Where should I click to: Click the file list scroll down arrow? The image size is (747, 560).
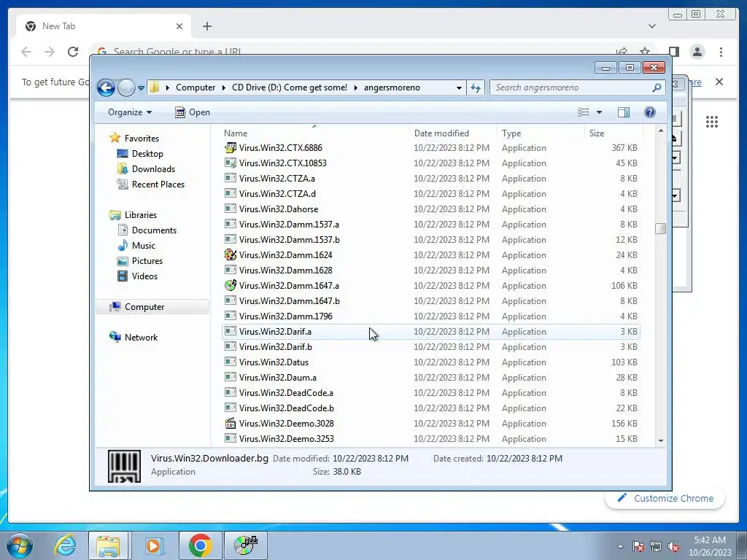point(661,440)
